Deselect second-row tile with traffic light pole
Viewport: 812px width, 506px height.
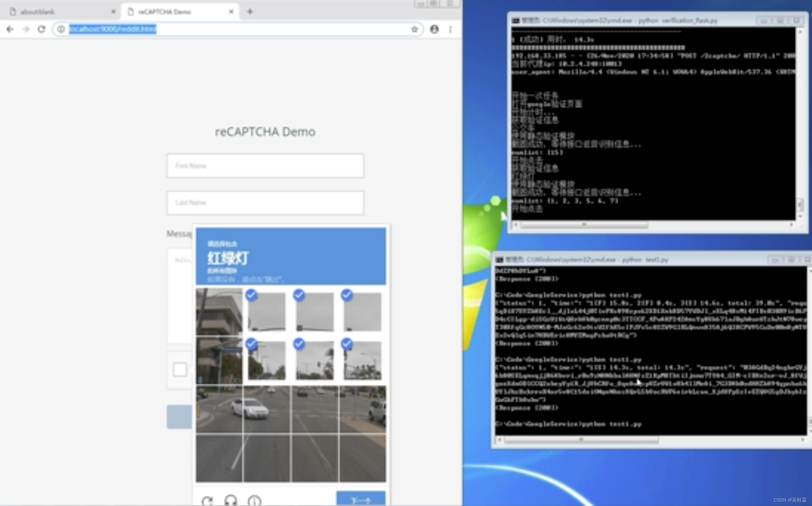(x=314, y=361)
